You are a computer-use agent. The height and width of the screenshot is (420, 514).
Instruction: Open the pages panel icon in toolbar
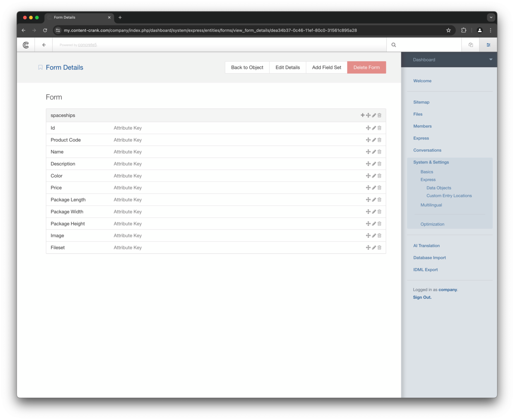coord(471,45)
